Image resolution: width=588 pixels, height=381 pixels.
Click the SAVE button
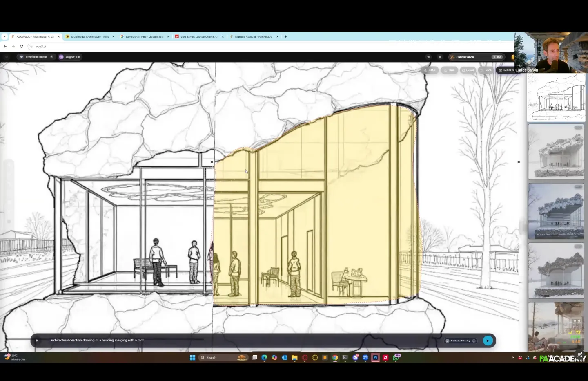coord(449,70)
